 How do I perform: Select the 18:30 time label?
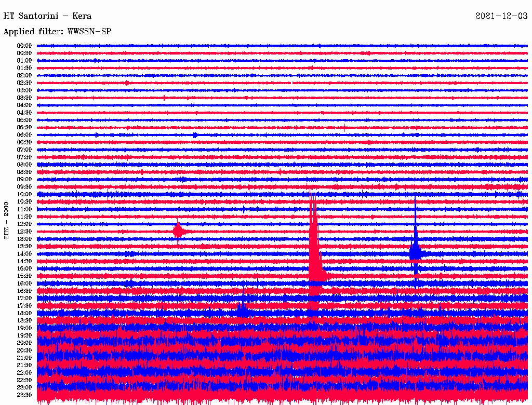click(x=24, y=321)
